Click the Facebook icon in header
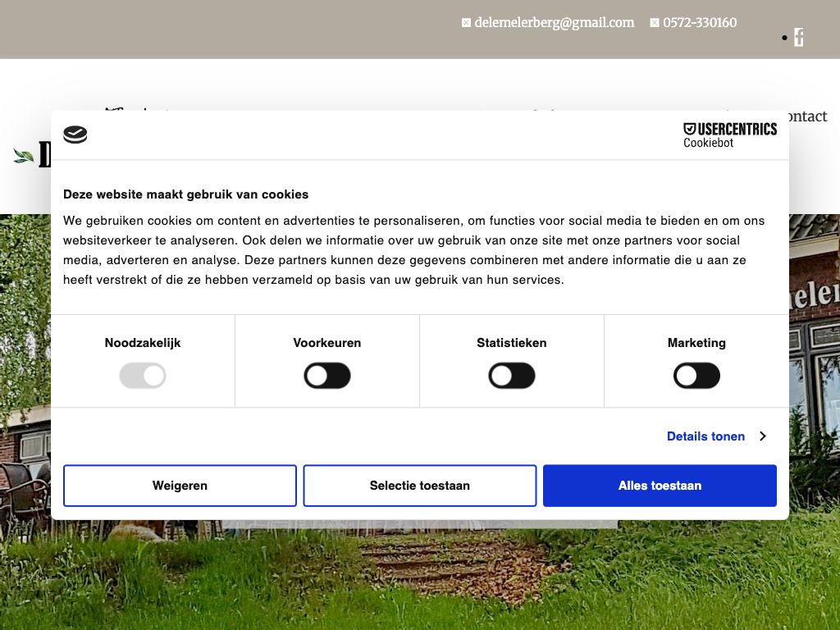 pos(798,38)
